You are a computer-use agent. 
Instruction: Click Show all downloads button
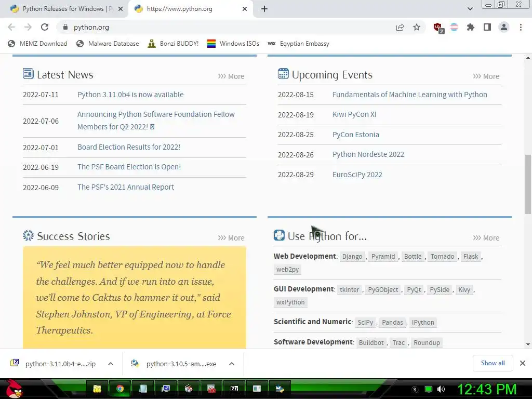click(x=493, y=363)
